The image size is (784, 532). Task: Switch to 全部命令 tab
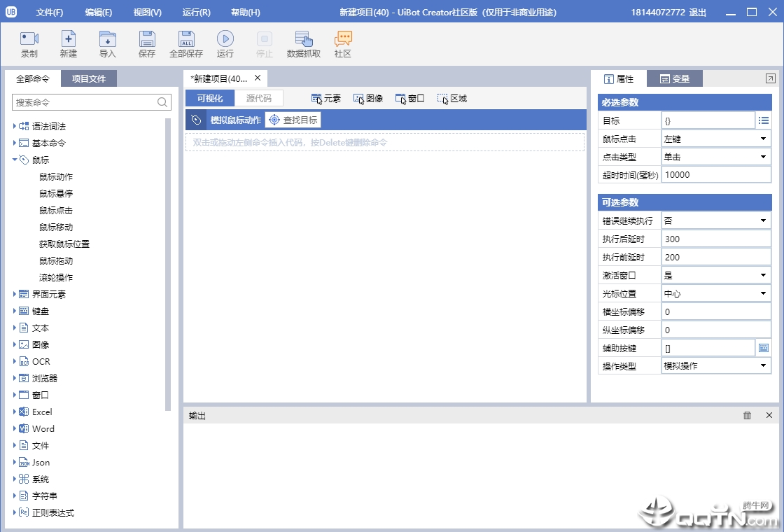(x=33, y=78)
